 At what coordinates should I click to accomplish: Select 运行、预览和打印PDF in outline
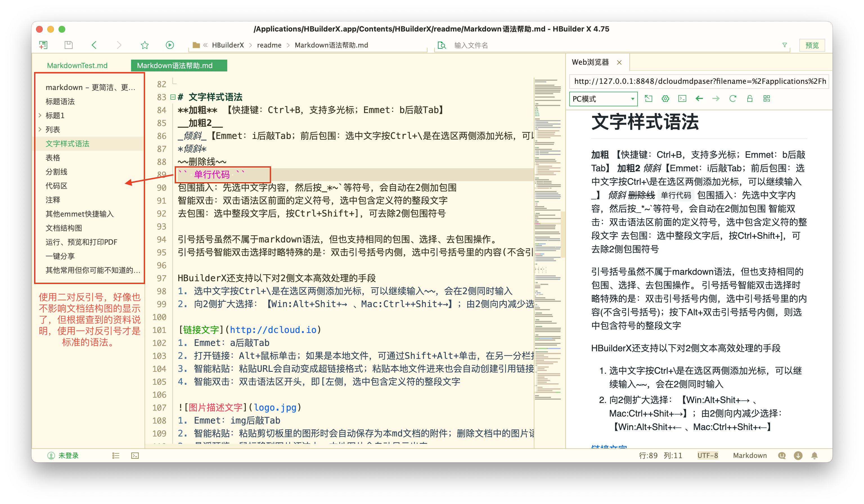coord(82,242)
